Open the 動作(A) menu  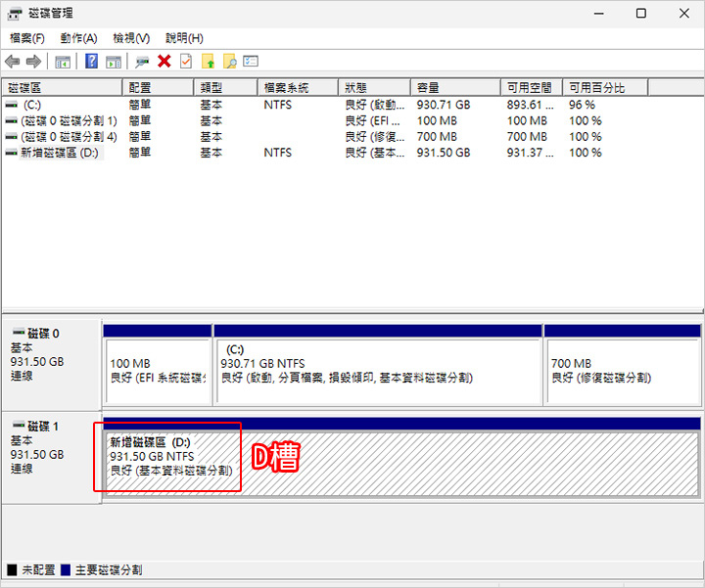pyautogui.click(x=78, y=38)
